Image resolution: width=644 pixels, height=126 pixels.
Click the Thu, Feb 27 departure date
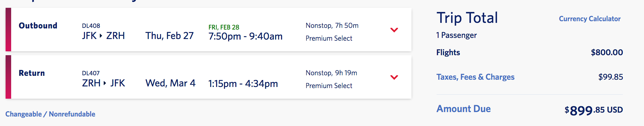[x=170, y=36]
